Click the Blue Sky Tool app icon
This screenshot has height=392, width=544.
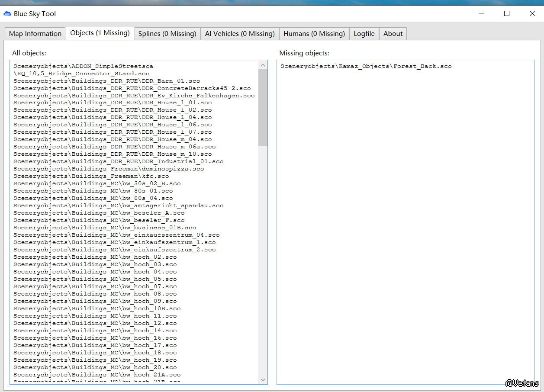coord(7,14)
